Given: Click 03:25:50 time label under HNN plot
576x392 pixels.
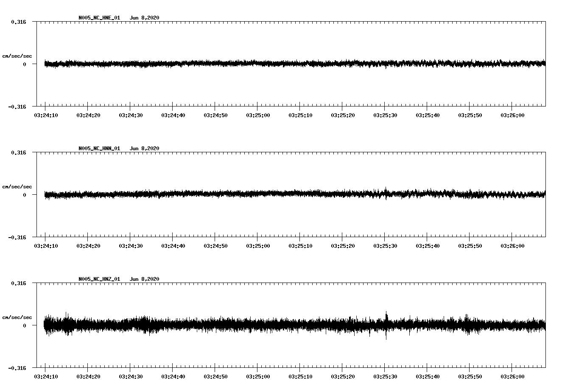Looking at the screenshot, I should point(470,246).
